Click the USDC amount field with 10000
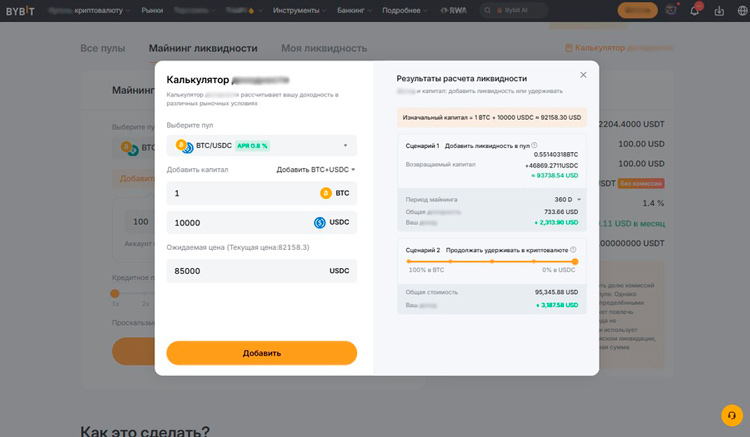Image resolution: width=750 pixels, height=437 pixels. 262,222
